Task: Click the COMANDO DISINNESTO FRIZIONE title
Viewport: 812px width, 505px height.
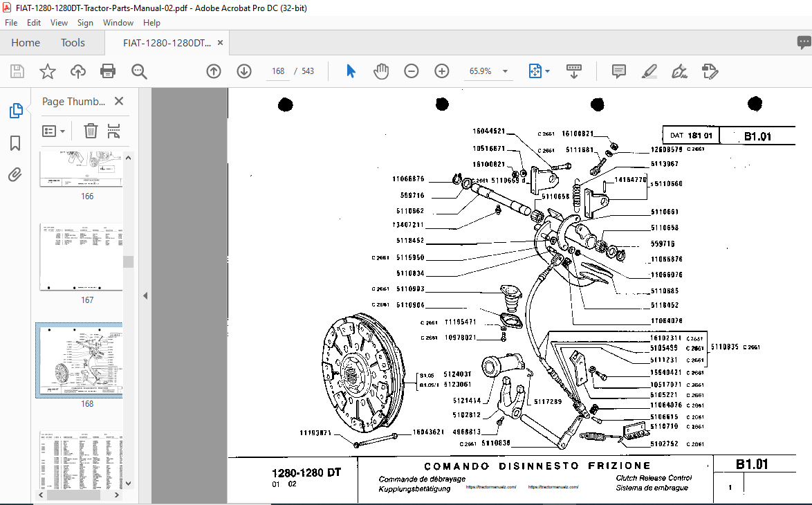Action: coord(537,466)
